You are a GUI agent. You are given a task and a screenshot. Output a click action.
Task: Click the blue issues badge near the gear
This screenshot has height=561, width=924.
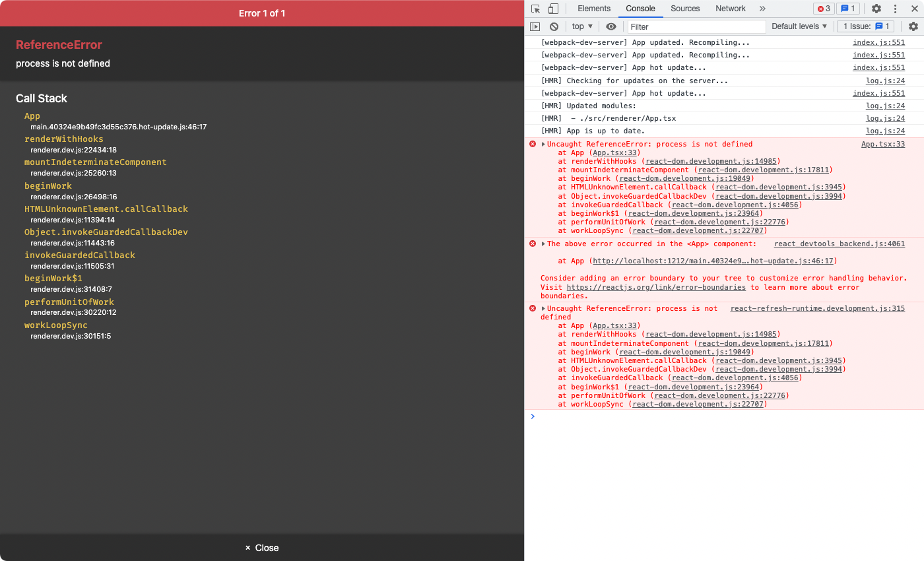point(847,9)
